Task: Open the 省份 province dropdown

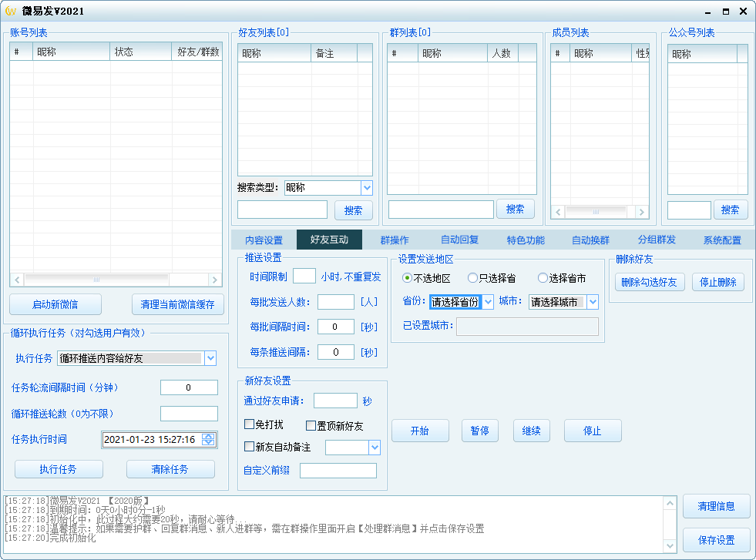Action: [x=488, y=302]
